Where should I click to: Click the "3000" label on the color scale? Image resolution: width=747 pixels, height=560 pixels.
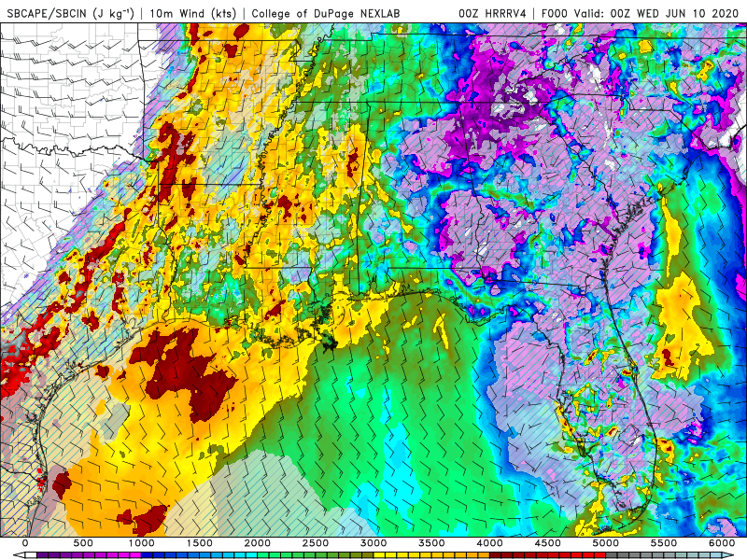[x=373, y=543]
